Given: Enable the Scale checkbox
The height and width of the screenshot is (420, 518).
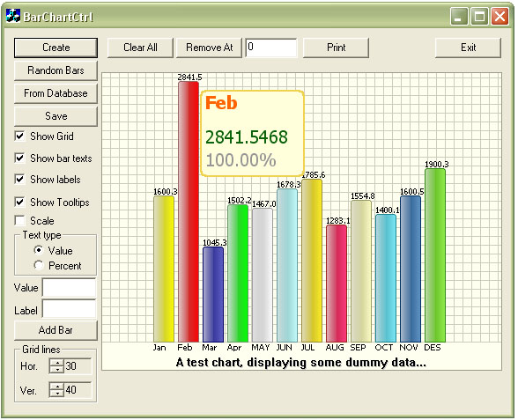Looking at the screenshot, I should [x=19, y=220].
